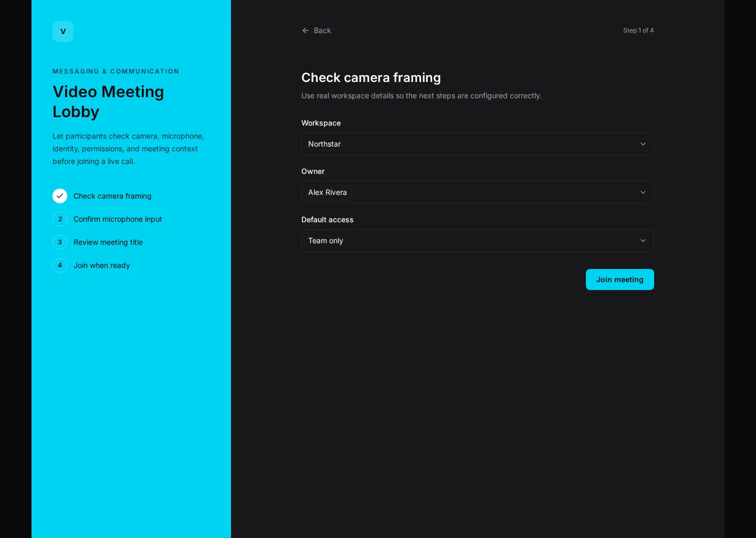Select step 4 number badge

click(60, 265)
